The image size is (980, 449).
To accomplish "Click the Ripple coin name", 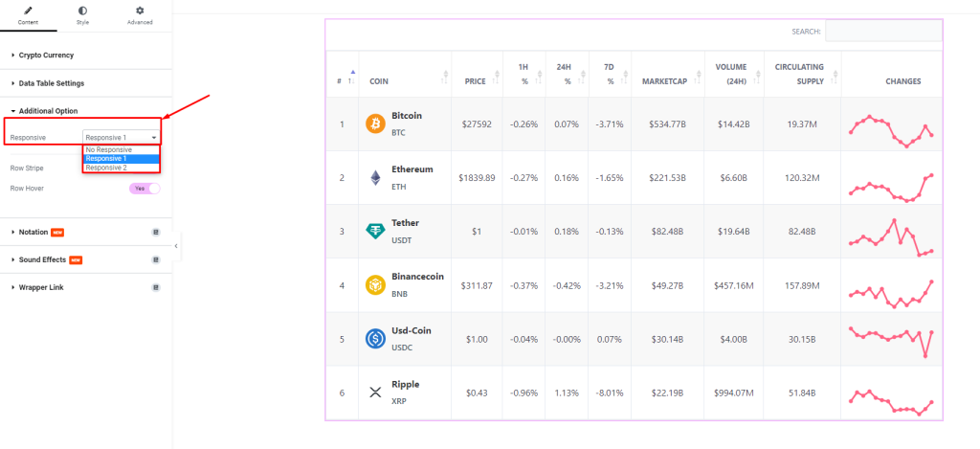I will click(x=406, y=385).
